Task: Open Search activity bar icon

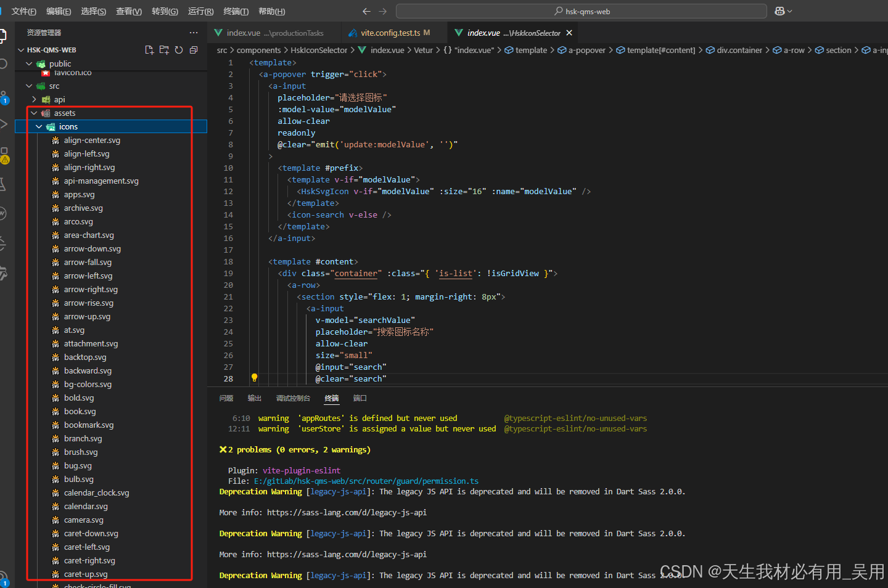Action: click(3, 63)
